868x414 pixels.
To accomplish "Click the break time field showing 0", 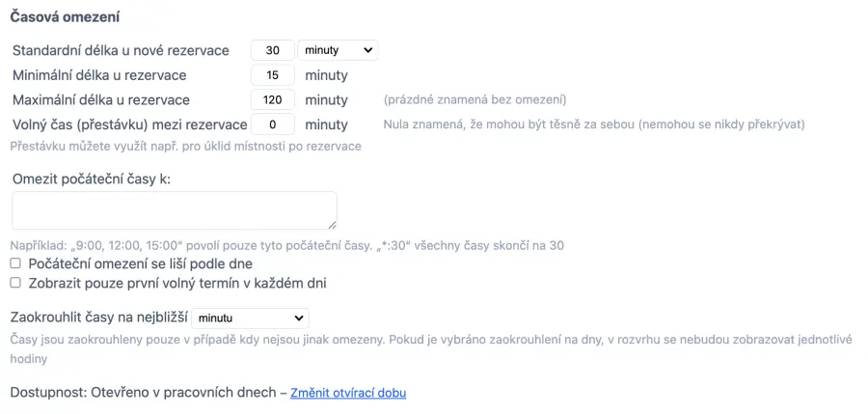I will pos(272,124).
